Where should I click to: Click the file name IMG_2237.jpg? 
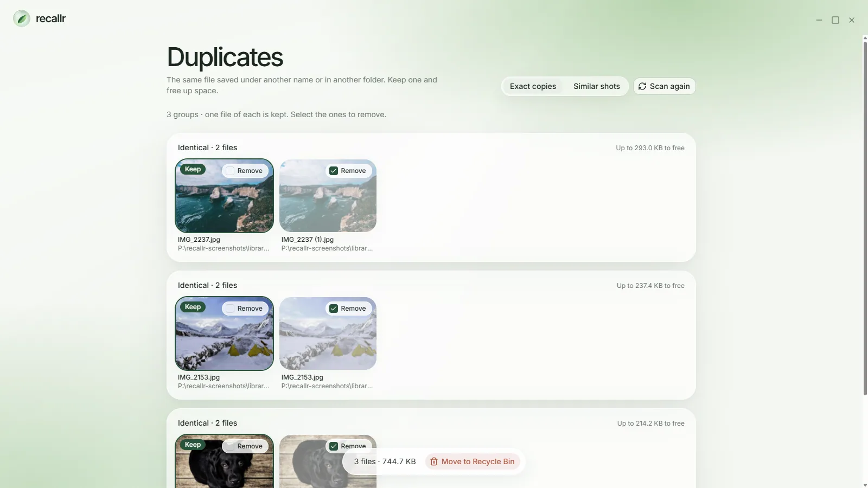point(199,240)
